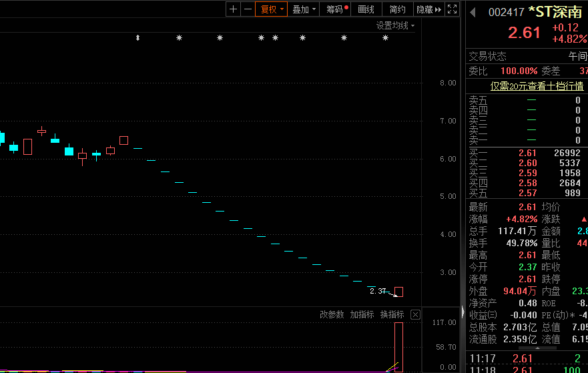Select the 画线 drawing tool button

tap(366, 9)
